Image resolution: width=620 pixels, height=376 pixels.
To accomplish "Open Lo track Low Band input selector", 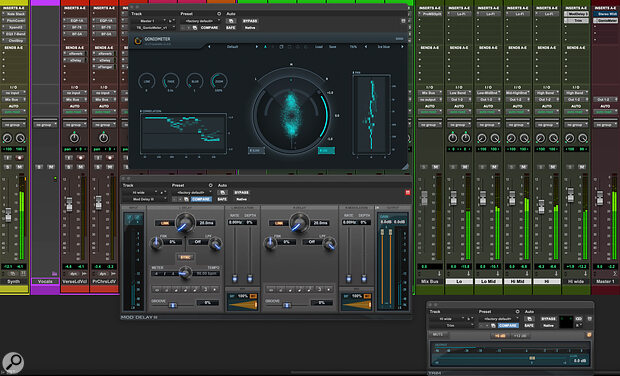I will pyautogui.click(x=459, y=93).
